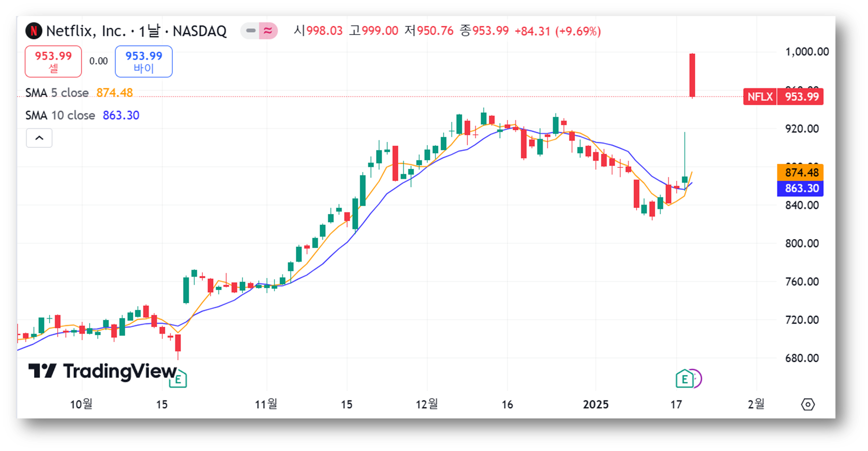Click the earnings E marker near October 15
This screenshot has width=868, height=451.
(178, 379)
